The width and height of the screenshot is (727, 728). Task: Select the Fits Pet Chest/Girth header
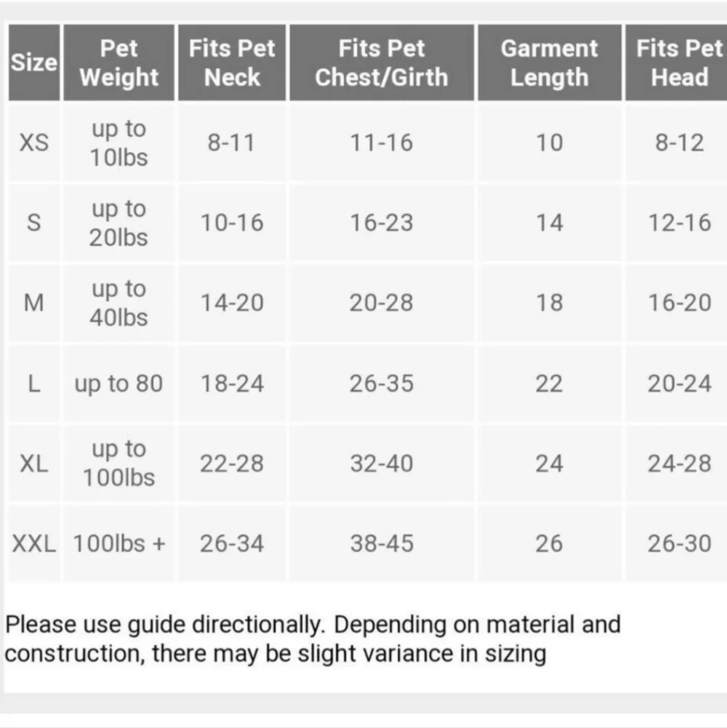382,62
